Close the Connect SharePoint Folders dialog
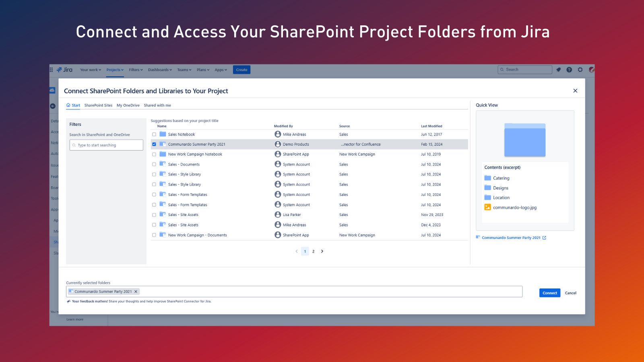644x362 pixels. pos(575,91)
